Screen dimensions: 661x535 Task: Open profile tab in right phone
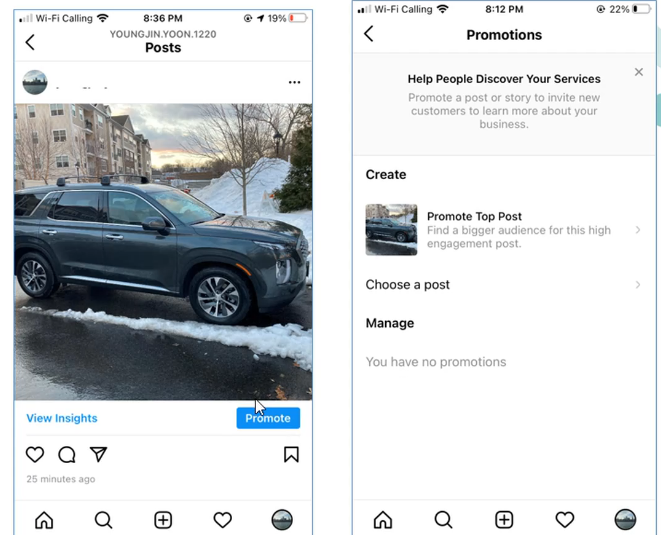(625, 519)
